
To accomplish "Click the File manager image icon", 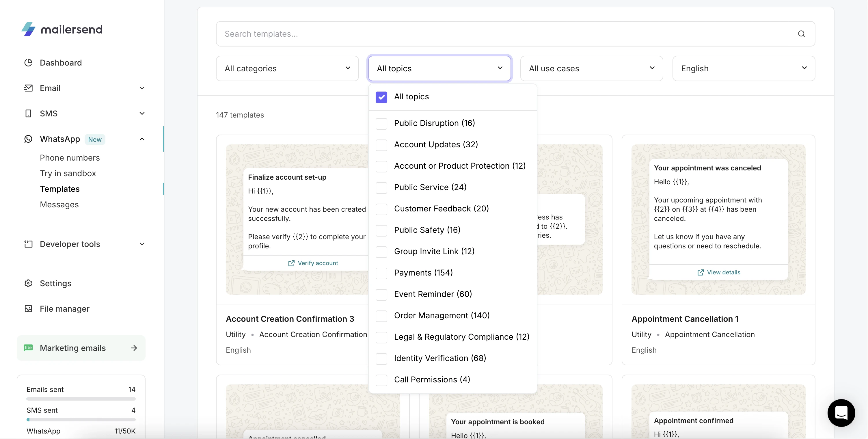I will point(28,309).
